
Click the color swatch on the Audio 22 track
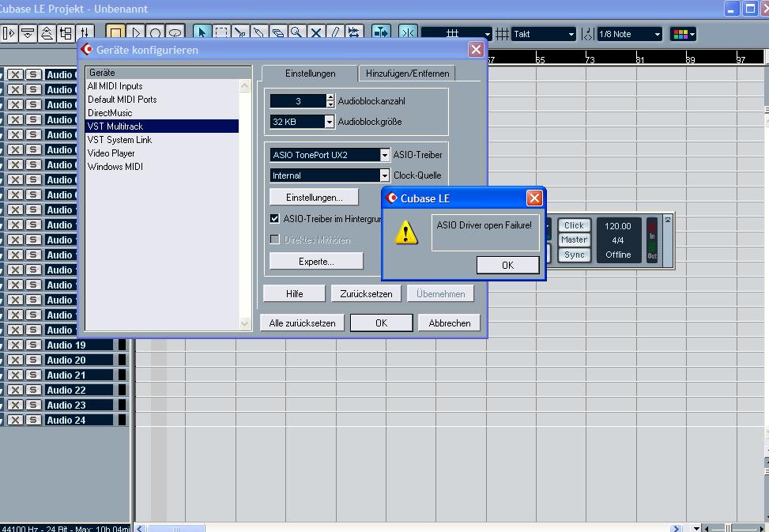[x=123, y=390]
